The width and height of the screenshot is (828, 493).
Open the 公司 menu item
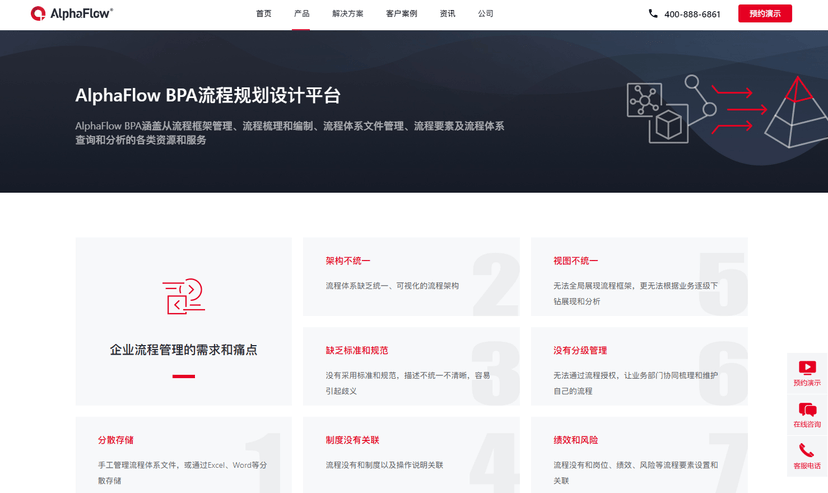click(x=485, y=14)
